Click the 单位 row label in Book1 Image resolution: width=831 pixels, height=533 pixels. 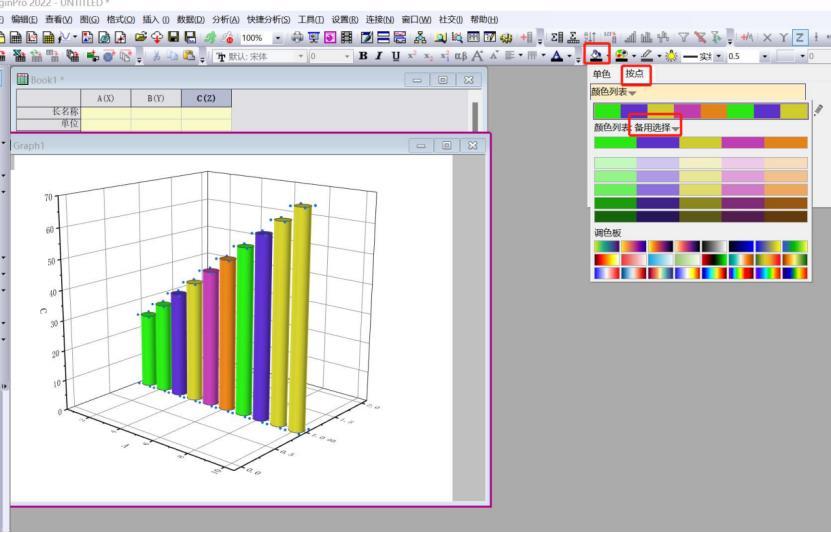(69, 123)
